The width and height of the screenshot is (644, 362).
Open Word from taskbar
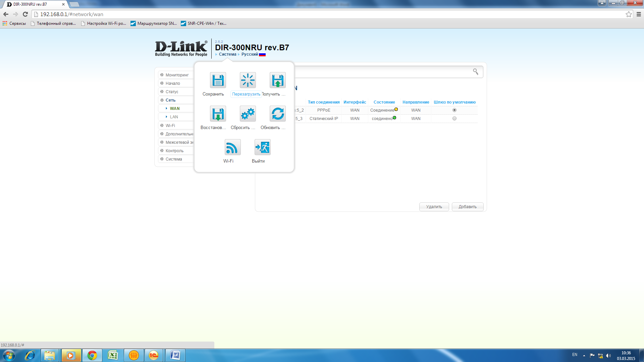tap(175, 355)
